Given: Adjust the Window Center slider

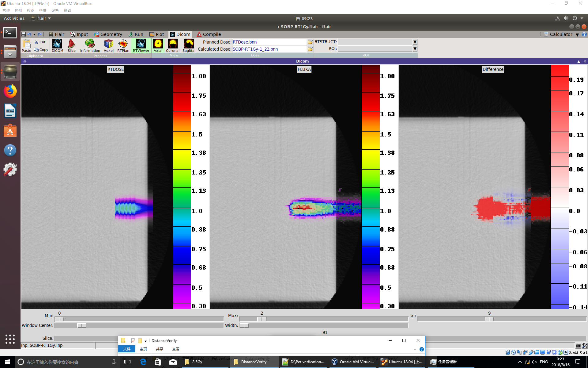Looking at the screenshot, I should [82, 325].
